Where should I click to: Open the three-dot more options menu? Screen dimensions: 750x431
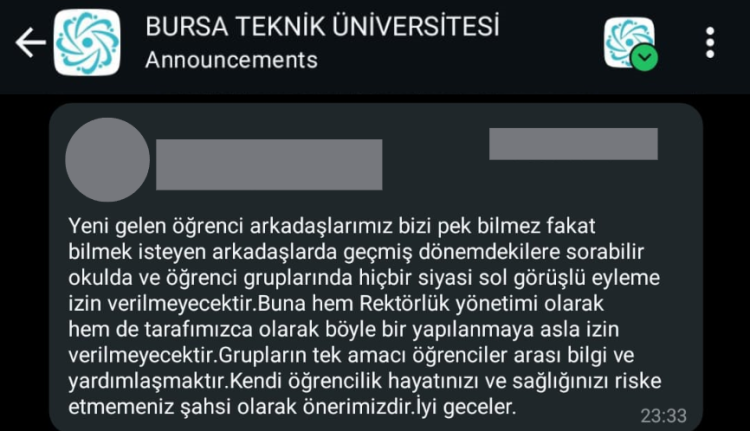coord(710,43)
